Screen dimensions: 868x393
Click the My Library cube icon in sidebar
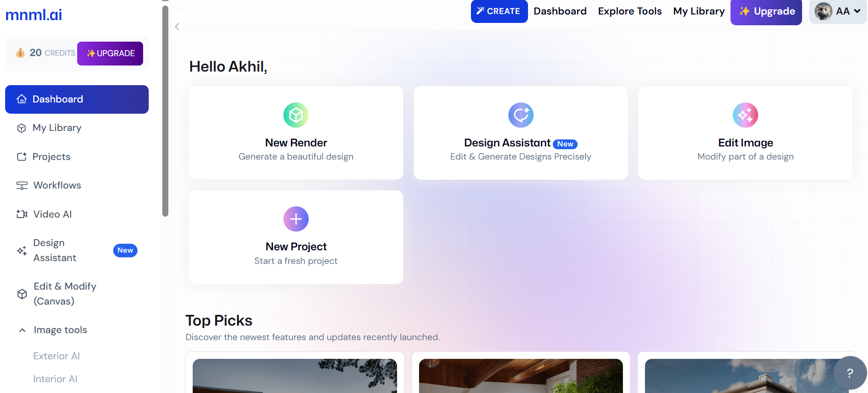(x=22, y=128)
